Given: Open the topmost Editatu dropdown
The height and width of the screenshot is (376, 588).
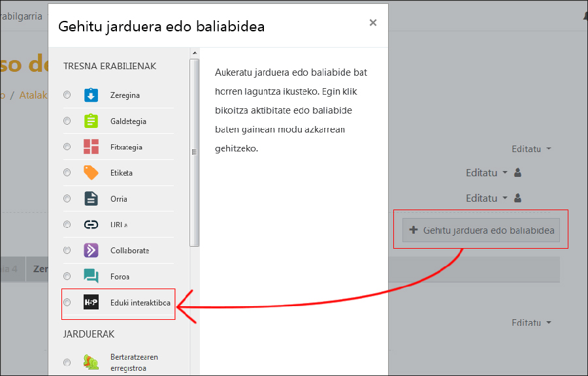Looking at the screenshot, I should tap(531, 149).
